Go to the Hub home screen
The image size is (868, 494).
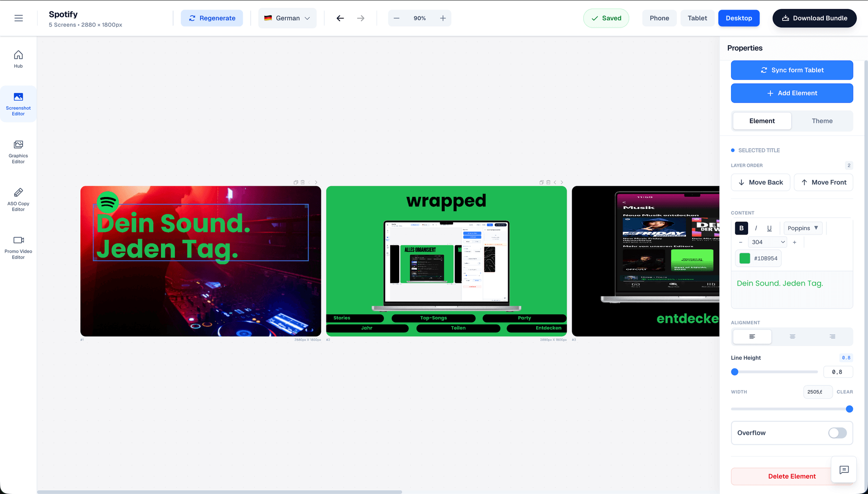[x=18, y=59]
